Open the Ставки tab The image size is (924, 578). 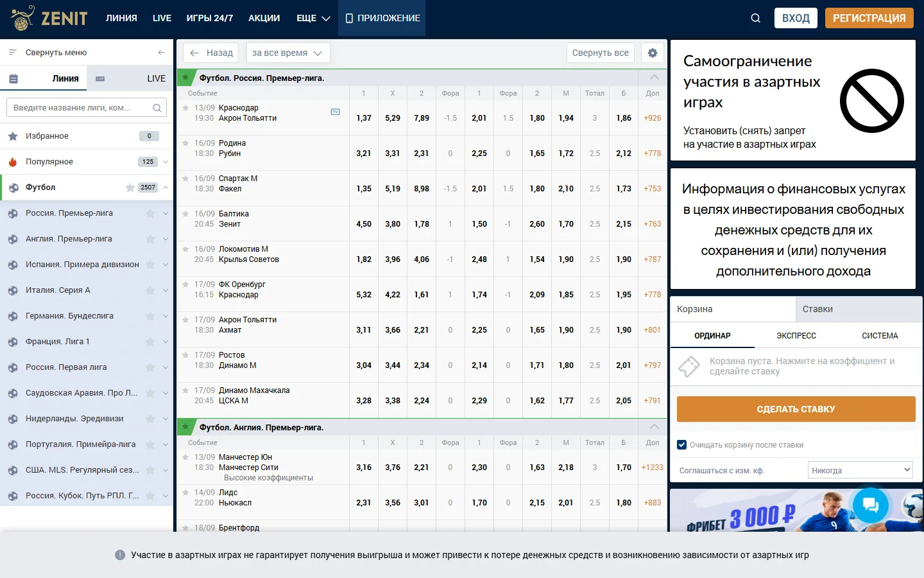click(x=859, y=309)
